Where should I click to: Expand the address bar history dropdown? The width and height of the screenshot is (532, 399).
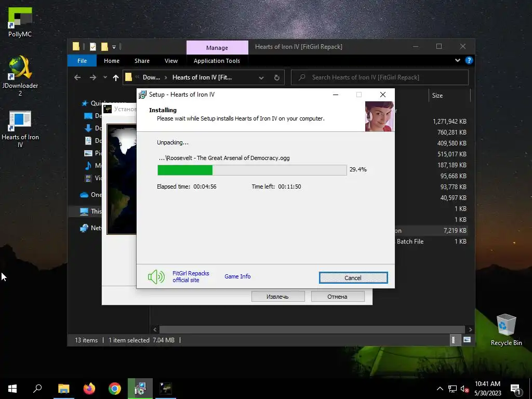tap(261, 78)
